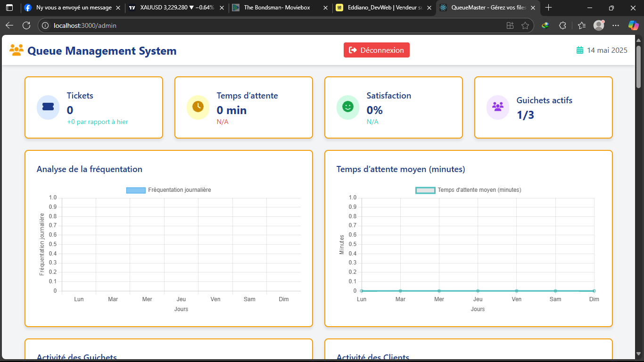Viewport: 644px width, 362px height.
Task: Click the page vertical scrollbar thumb
Action: point(639,66)
